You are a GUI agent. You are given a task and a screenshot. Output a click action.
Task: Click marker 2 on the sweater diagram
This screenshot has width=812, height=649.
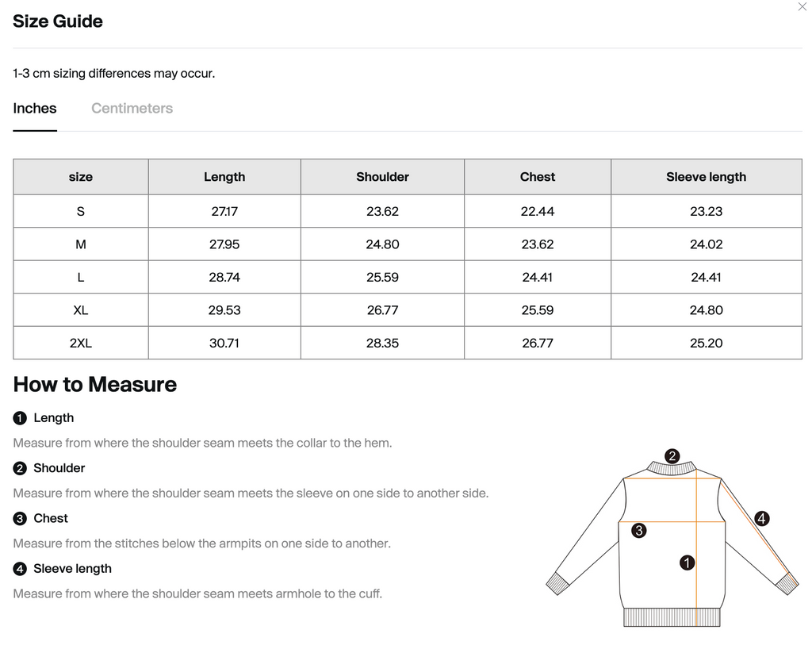672,455
